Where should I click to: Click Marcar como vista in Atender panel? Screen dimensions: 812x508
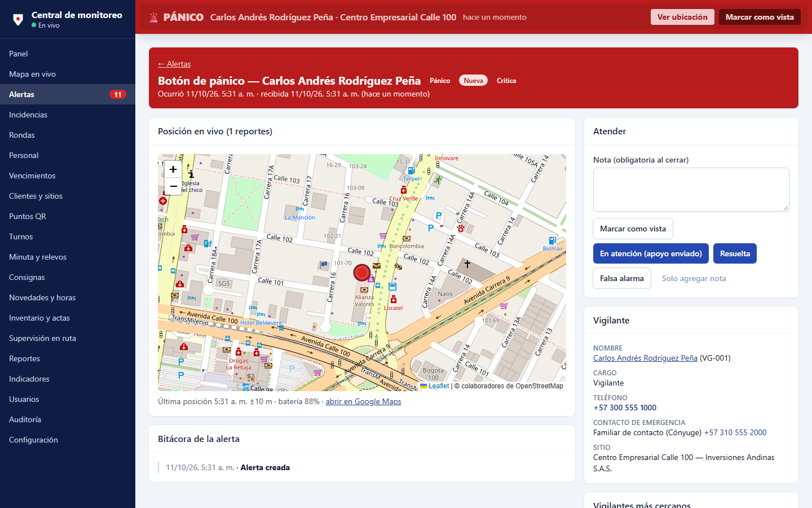633,229
